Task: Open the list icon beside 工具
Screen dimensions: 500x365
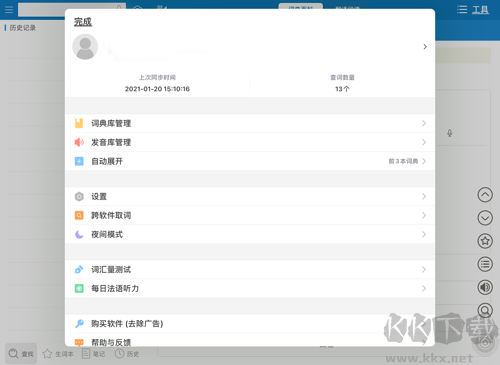Action: pyautogui.click(x=462, y=9)
